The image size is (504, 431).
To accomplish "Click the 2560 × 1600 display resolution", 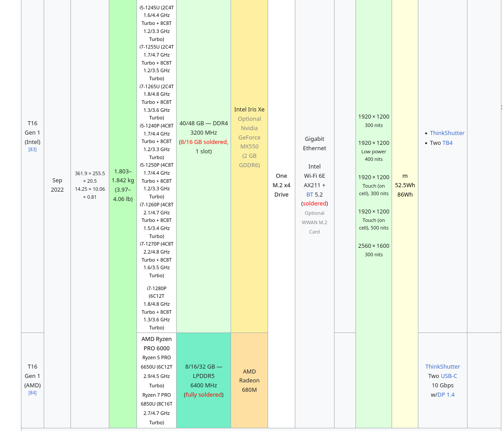I will [x=374, y=246].
